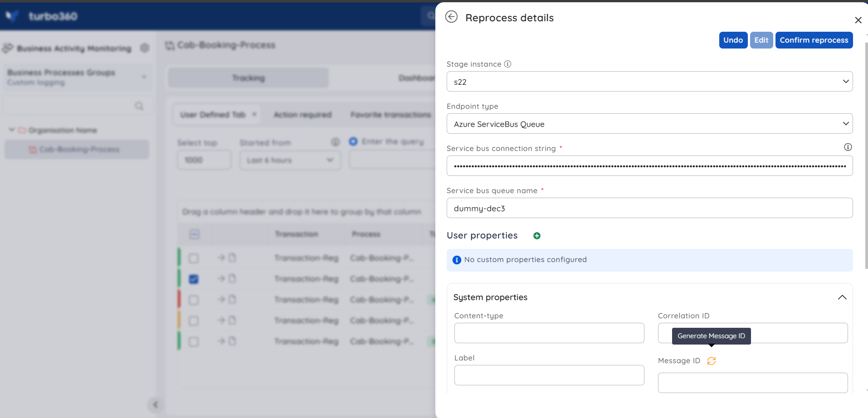This screenshot has height=418, width=868.
Task: Click the Correlation ID input field
Action: 753,333
